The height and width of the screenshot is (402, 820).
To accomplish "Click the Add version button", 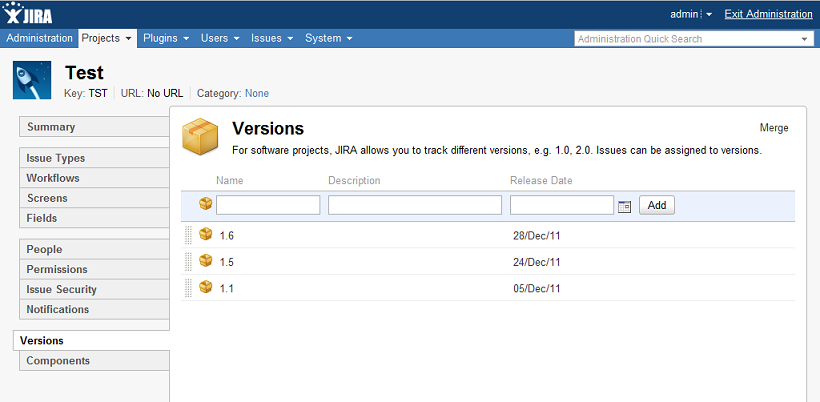I will click(657, 205).
